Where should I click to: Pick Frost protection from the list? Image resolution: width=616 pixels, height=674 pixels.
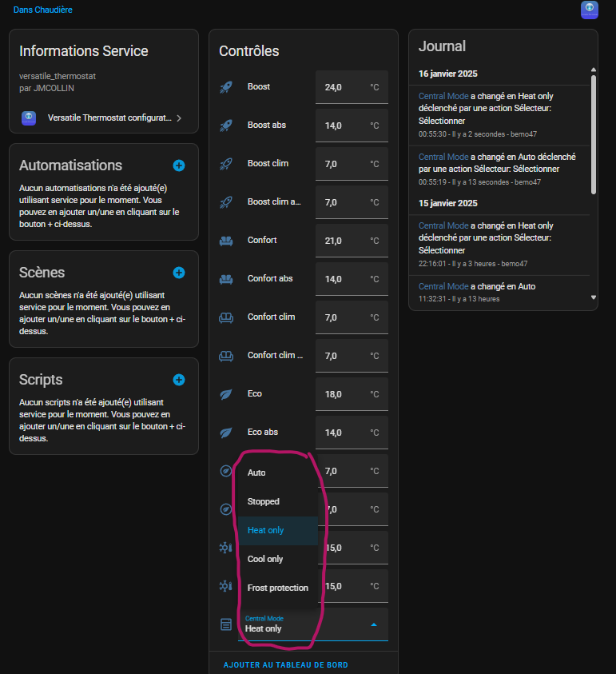[x=277, y=588]
